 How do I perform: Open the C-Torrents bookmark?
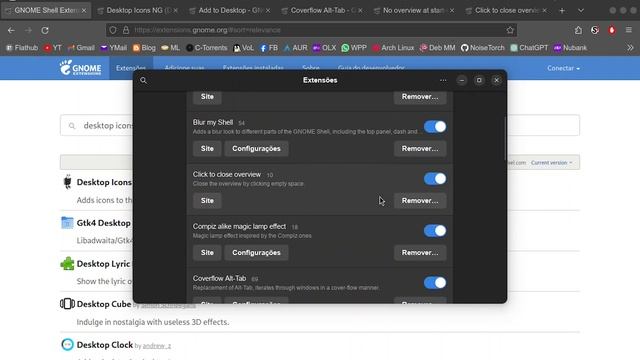point(207,48)
